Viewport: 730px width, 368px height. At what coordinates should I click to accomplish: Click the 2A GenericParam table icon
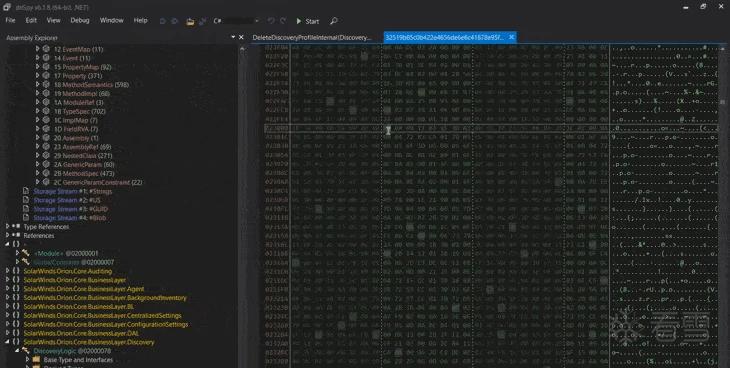(46, 164)
